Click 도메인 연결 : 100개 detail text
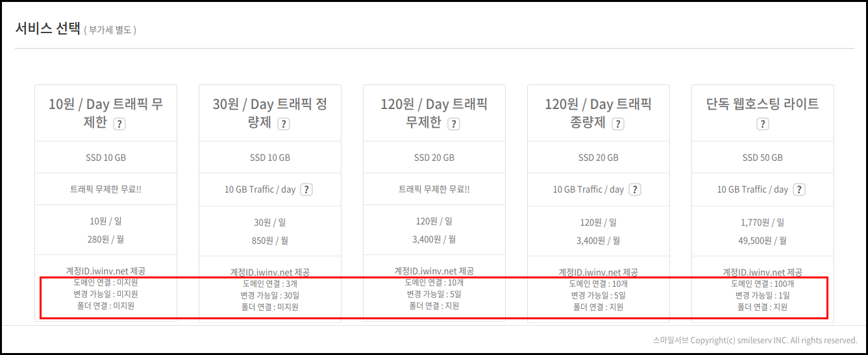This screenshot has width=868, height=355. point(763,284)
